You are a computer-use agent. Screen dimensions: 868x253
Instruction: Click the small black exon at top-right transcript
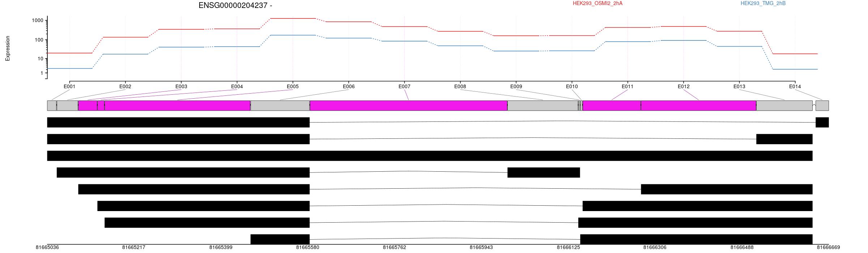click(822, 122)
